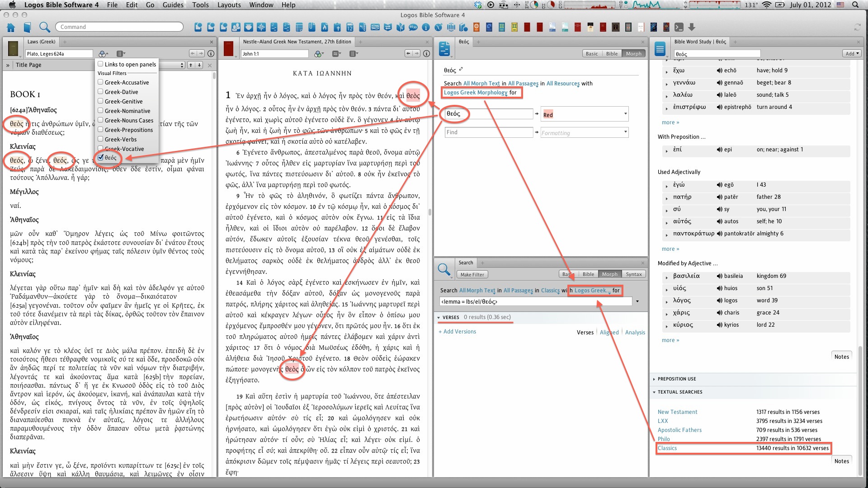Click Laws green book cover panel icon
This screenshot has height=488, width=868.
pos(13,48)
